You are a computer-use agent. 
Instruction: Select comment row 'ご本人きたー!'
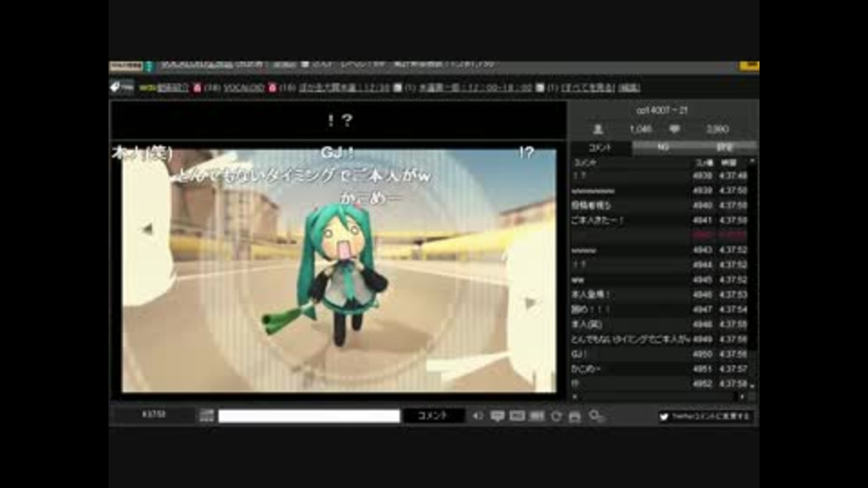pos(659,221)
